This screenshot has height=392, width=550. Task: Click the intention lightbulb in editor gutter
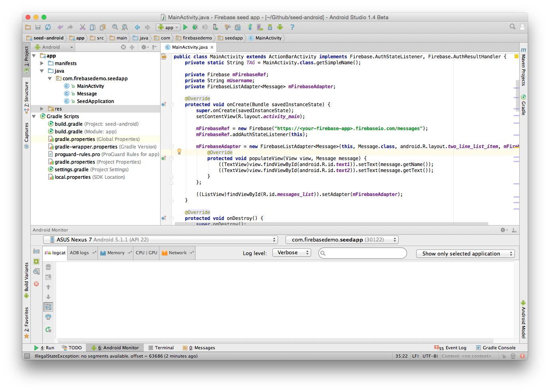click(179, 151)
